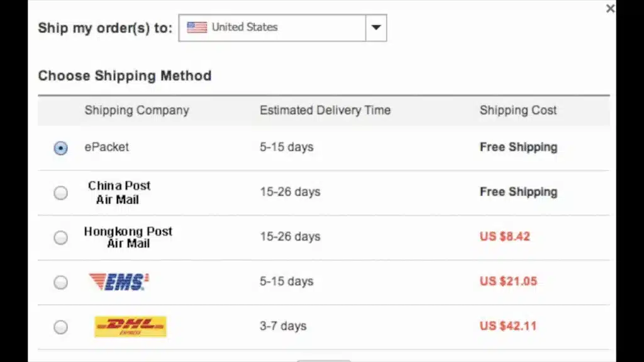Click the Shipping Company column header
The height and width of the screenshot is (362, 644).
coord(136,110)
